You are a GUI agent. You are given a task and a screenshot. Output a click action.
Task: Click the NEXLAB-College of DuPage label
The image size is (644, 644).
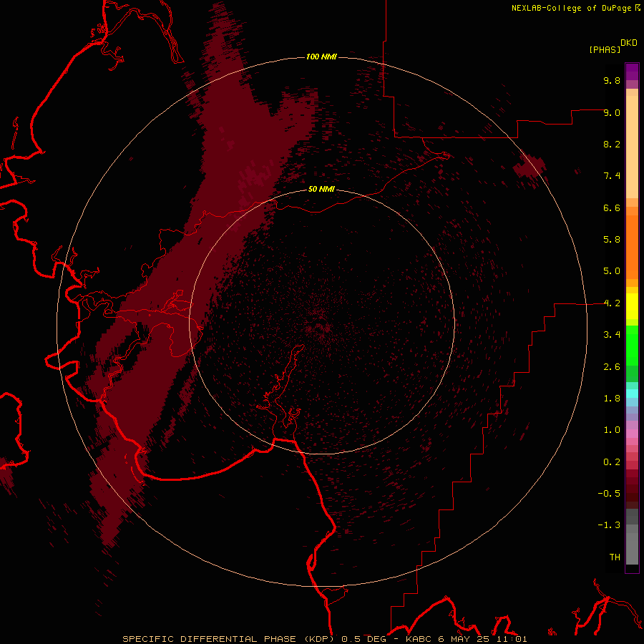572,8
